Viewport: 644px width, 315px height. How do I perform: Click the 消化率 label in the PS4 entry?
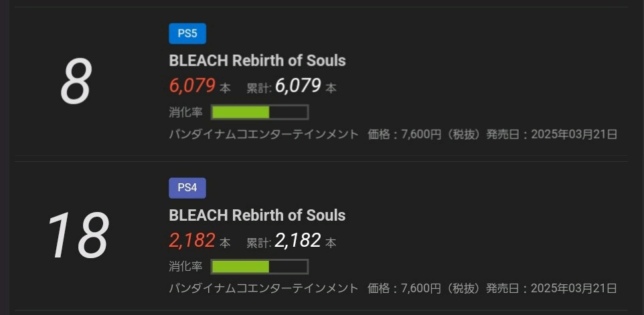click(x=185, y=266)
